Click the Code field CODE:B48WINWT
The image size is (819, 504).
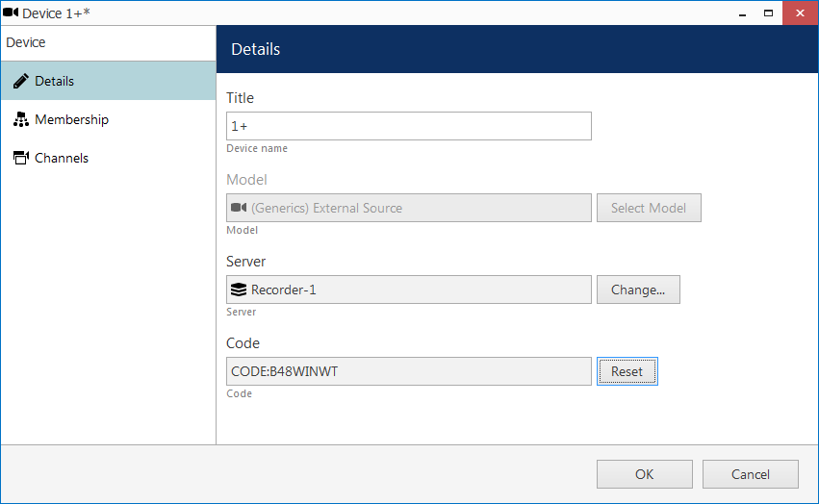[409, 371]
